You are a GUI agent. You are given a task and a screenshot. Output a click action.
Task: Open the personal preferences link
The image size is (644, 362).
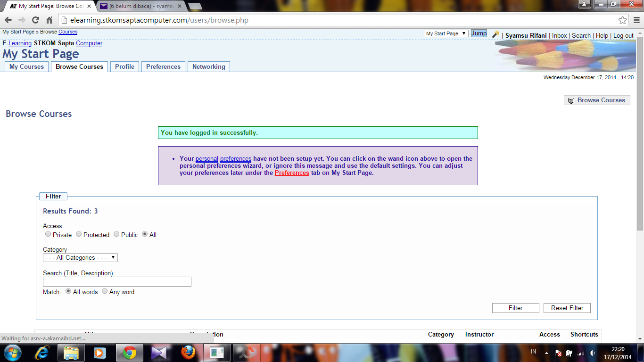click(x=223, y=158)
